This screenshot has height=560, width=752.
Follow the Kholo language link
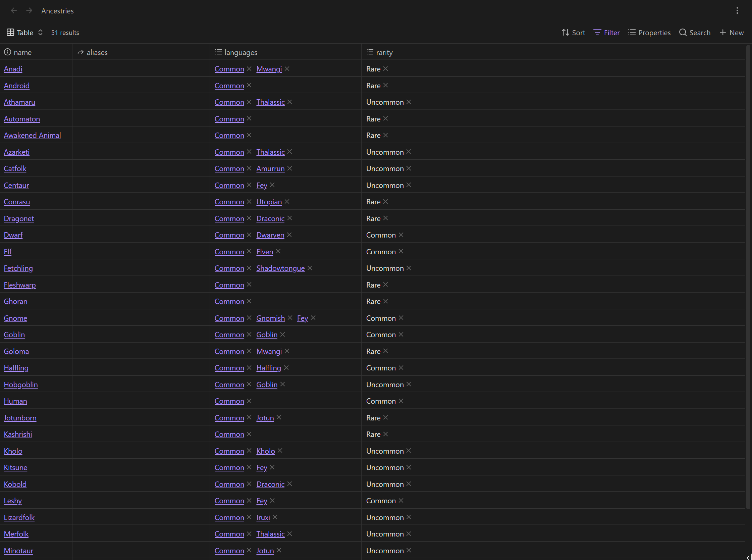[265, 451]
